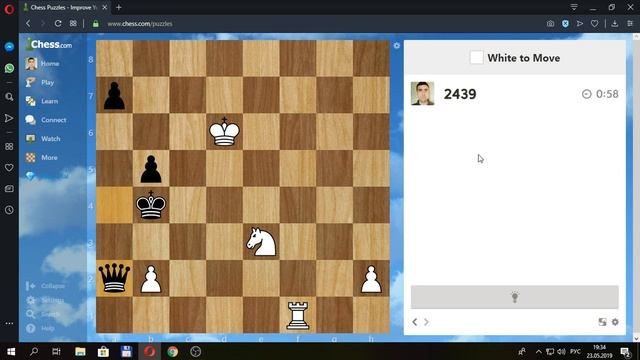
Task: Click the analysis board icon beside the gear
Action: [x=602, y=322]
